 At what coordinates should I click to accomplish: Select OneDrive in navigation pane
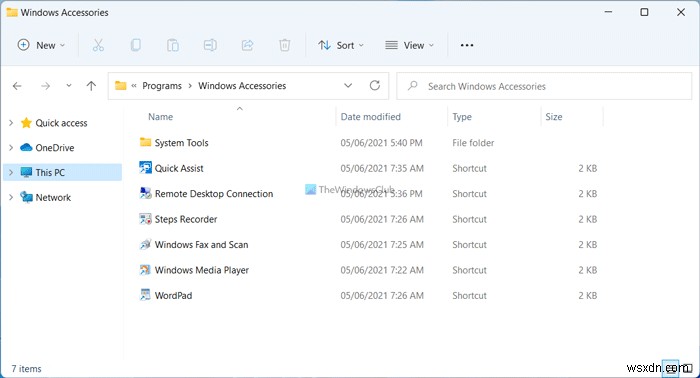tap(55, 147)
